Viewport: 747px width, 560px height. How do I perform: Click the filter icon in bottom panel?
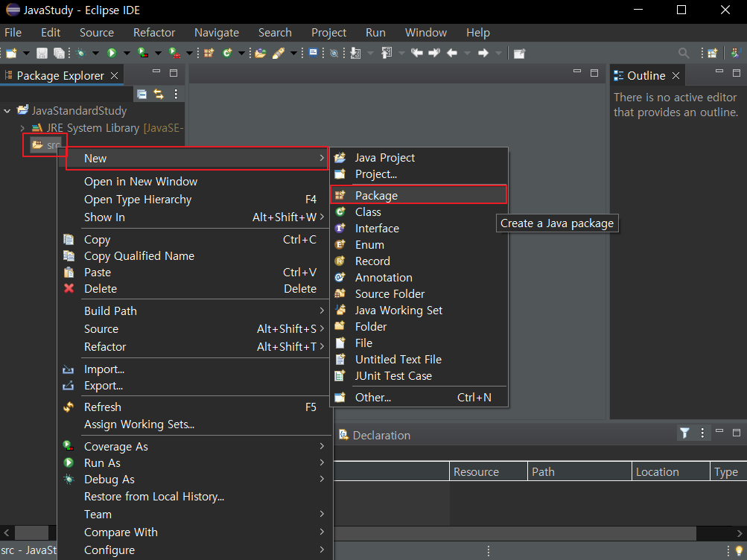[x=684, y=433]
